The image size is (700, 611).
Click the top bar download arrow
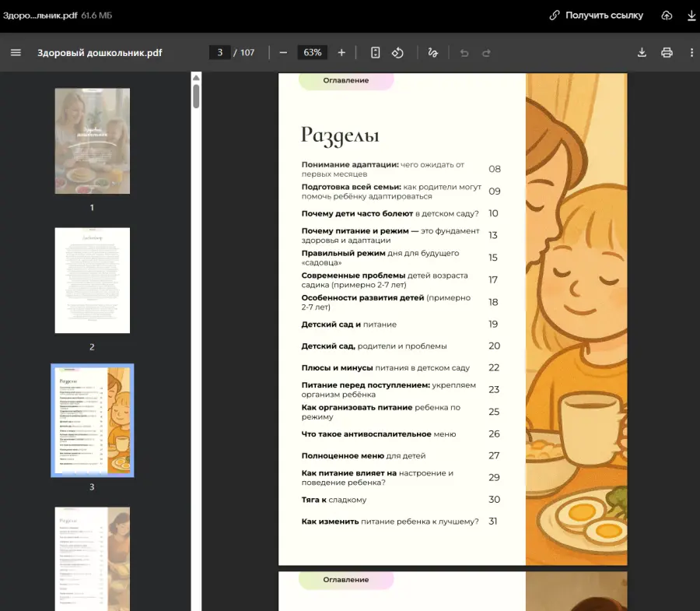point(691,16)
